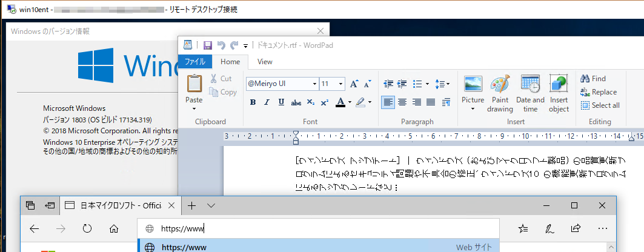Close the 日本マイクロソフト tab in Edge

click(172, 205)
